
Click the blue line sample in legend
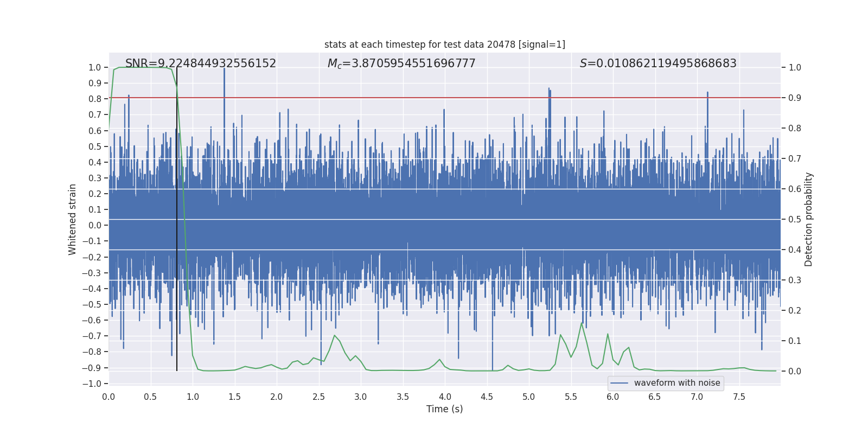point(619,383)
